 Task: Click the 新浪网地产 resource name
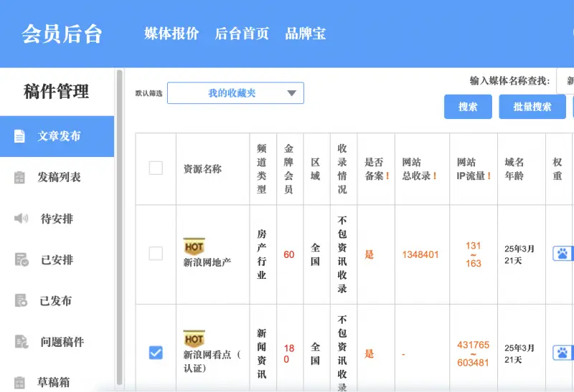tap(207, 262)
